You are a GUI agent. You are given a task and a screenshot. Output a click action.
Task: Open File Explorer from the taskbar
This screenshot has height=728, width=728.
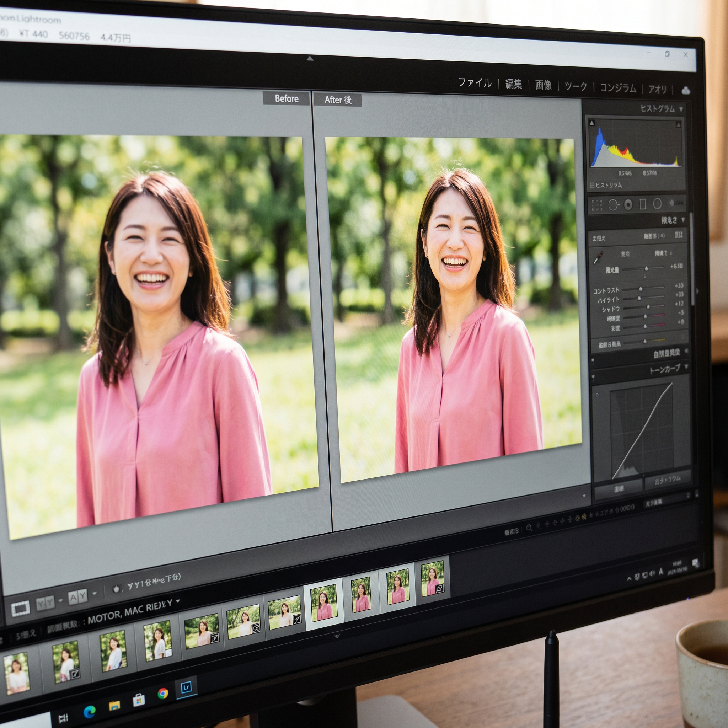point(114,705)
